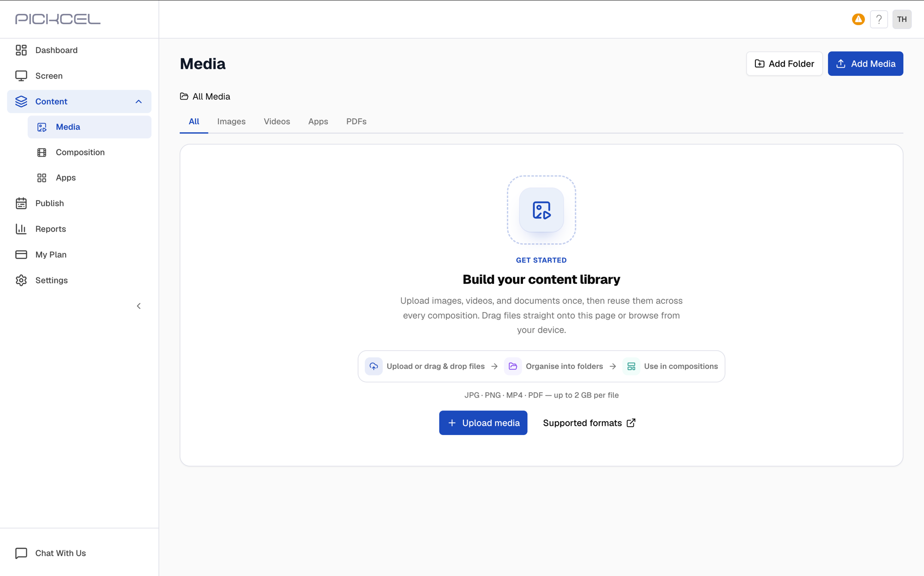Open the Composition sidebar item
This screenshot has width=924, height=576.
[x=89, y=152]
